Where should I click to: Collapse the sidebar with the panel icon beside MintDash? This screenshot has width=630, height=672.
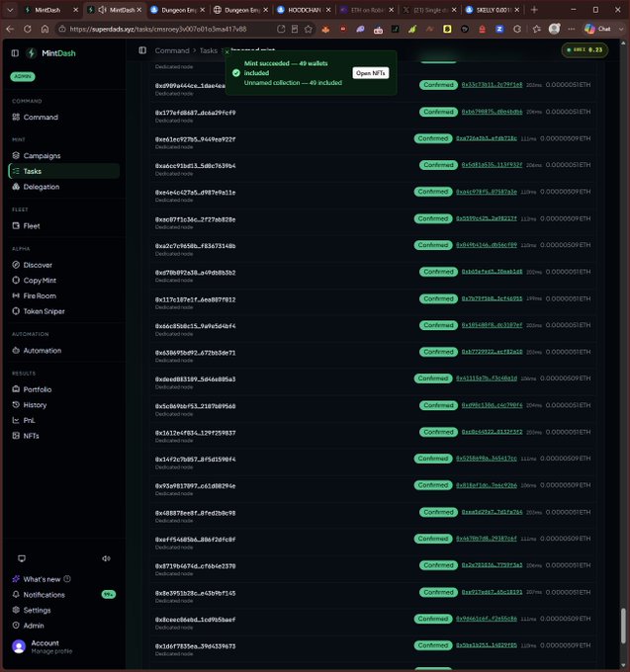pos(15,53)
